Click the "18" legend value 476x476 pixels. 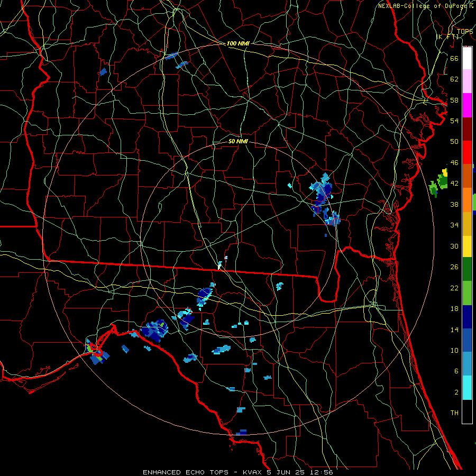(454, 309)
